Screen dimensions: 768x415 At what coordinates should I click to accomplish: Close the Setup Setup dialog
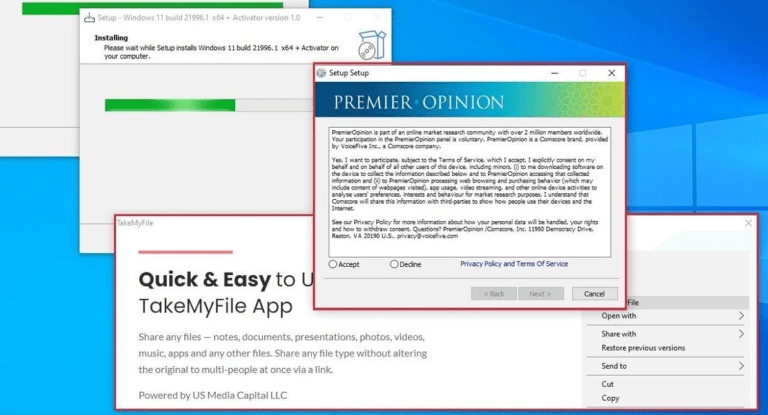coord(611,73)
